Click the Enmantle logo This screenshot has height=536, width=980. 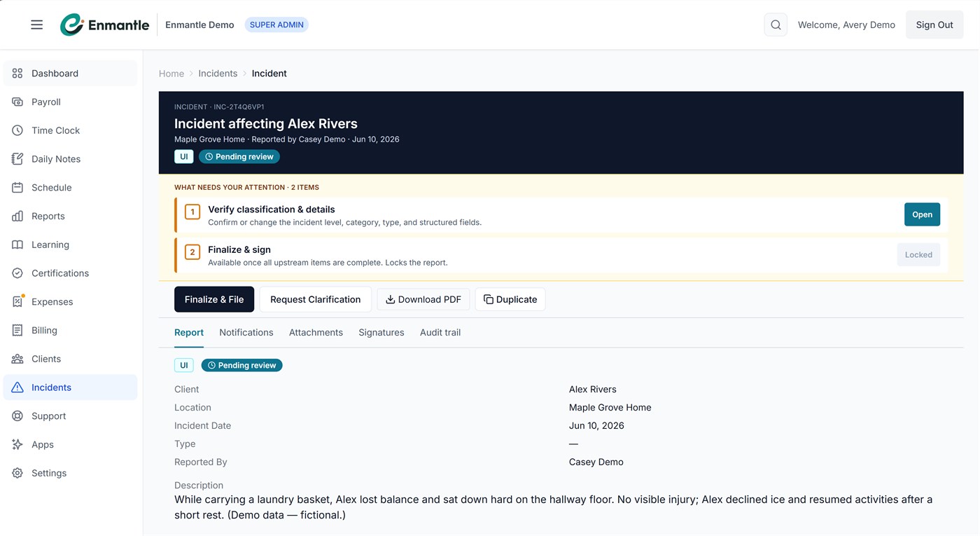pos(104,25)
